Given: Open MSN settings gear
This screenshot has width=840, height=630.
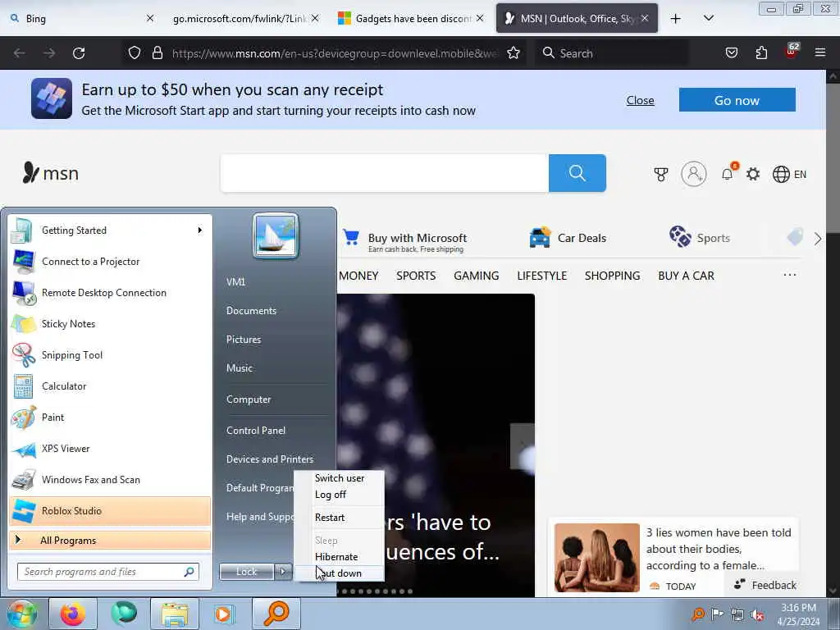Looking at the screenshot, I should [753, 174].
